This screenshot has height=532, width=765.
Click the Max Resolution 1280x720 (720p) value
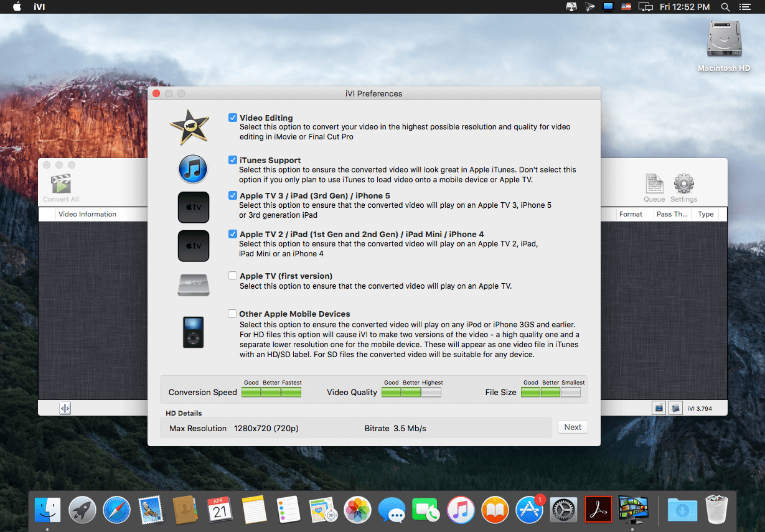[266, 428]
